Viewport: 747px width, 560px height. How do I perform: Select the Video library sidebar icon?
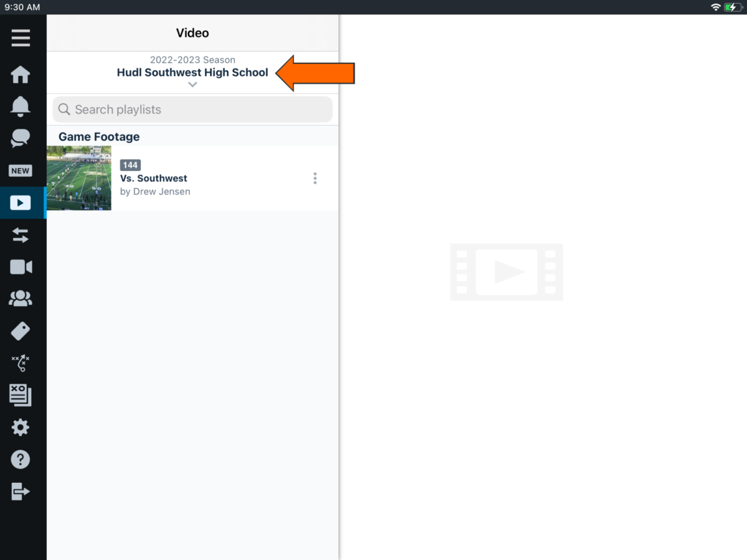coord(21,202)
